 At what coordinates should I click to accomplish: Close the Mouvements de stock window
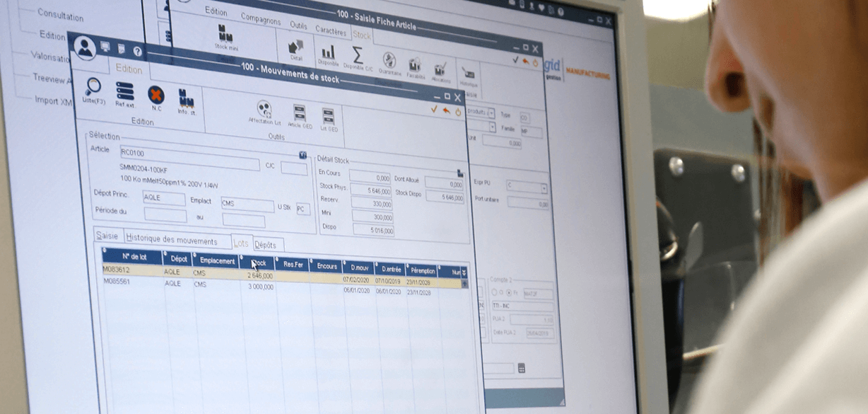coord(458,98)
